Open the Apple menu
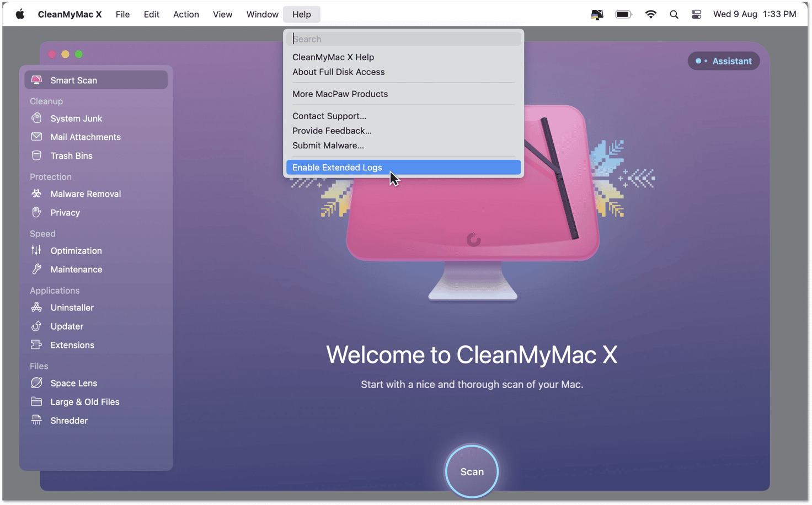Viewport: 812px width, 505px height. 20,14
